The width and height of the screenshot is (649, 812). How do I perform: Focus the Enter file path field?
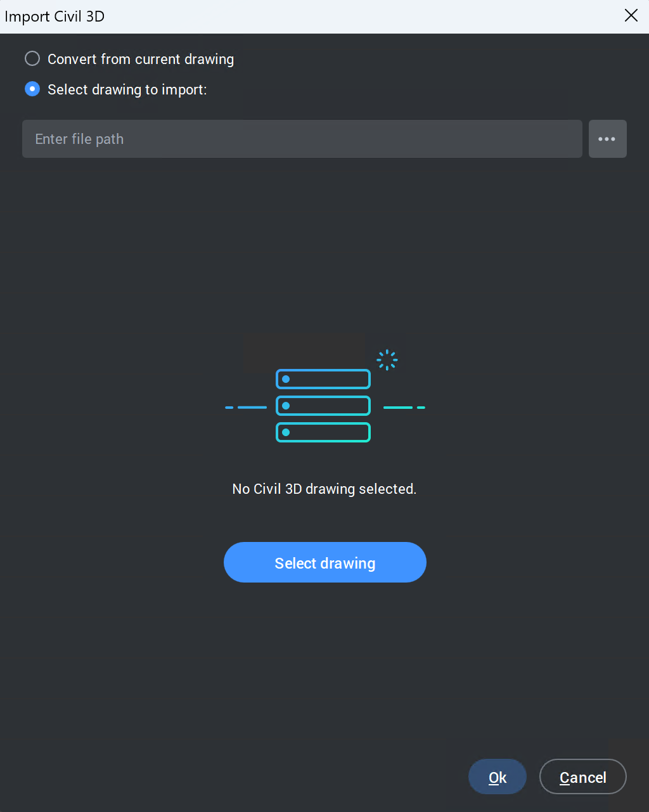coord(302,139)
